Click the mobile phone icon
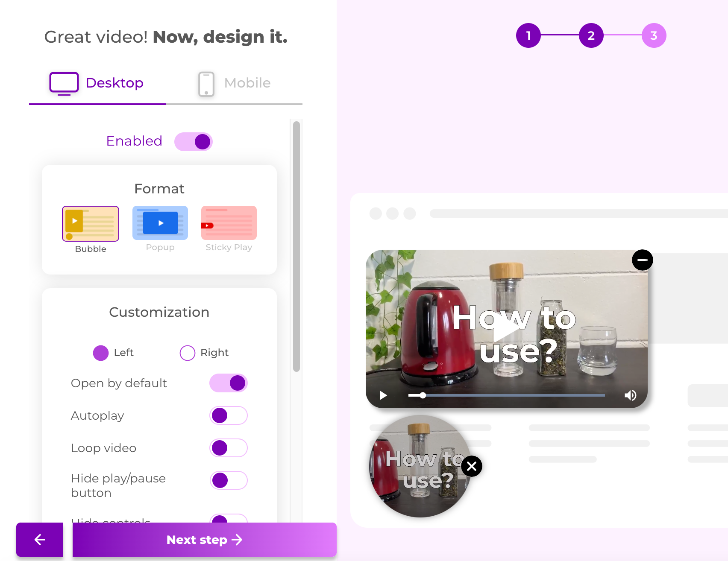The width and height of the screenshot is (728, 561). pyautogui.click(x=206, y=84)
